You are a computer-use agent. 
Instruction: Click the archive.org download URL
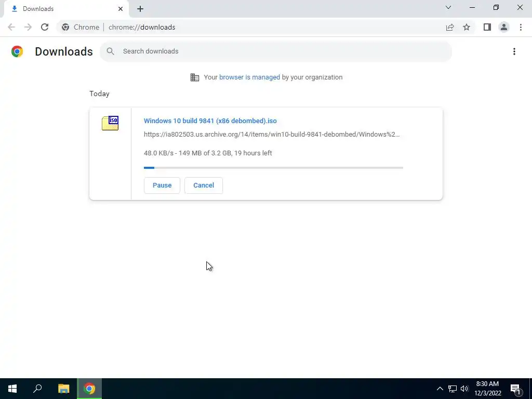tap(272, 135)
